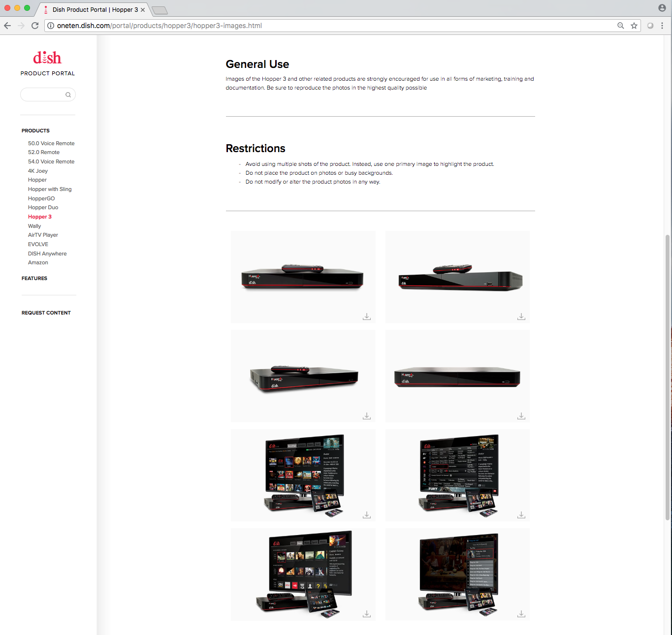Open the TV with movie poster grid thumbnail
Screen dimensions: 672x635
click(x=303, y=475)
